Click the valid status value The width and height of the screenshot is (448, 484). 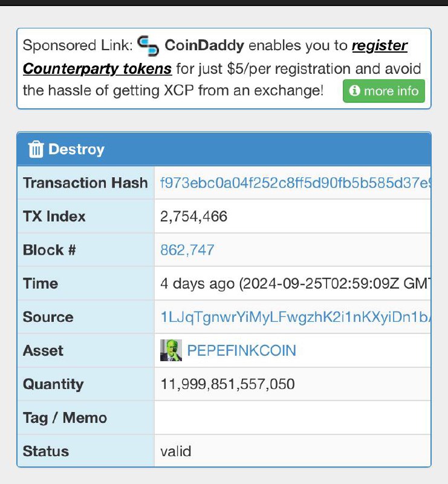click(176, 451)
